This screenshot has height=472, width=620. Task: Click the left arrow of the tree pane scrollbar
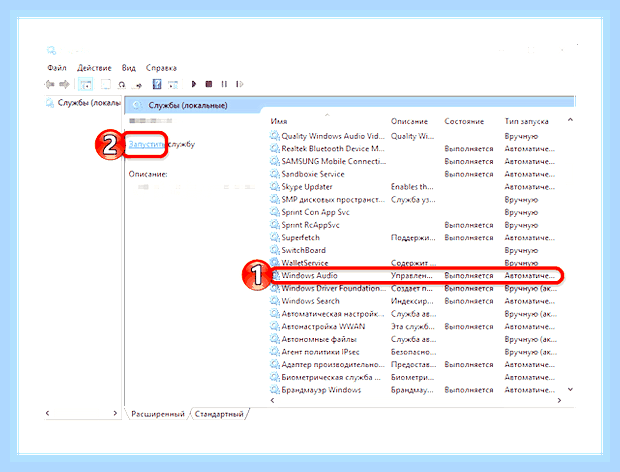coord(47,413)
